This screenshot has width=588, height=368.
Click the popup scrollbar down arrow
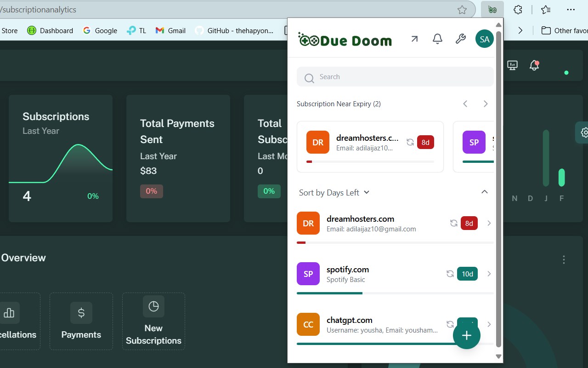coord(498,356)
